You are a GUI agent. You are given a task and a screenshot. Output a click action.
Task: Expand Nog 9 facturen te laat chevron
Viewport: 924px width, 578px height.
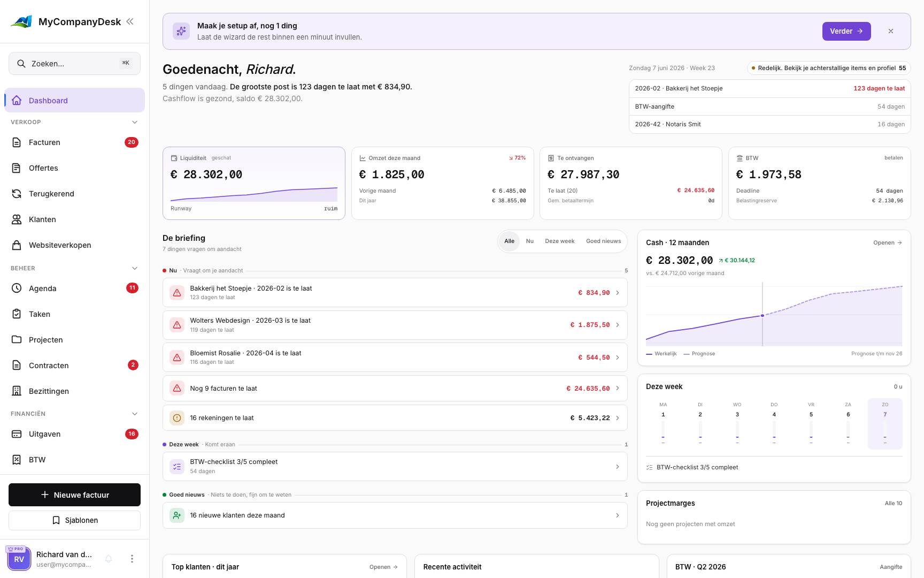618,389
